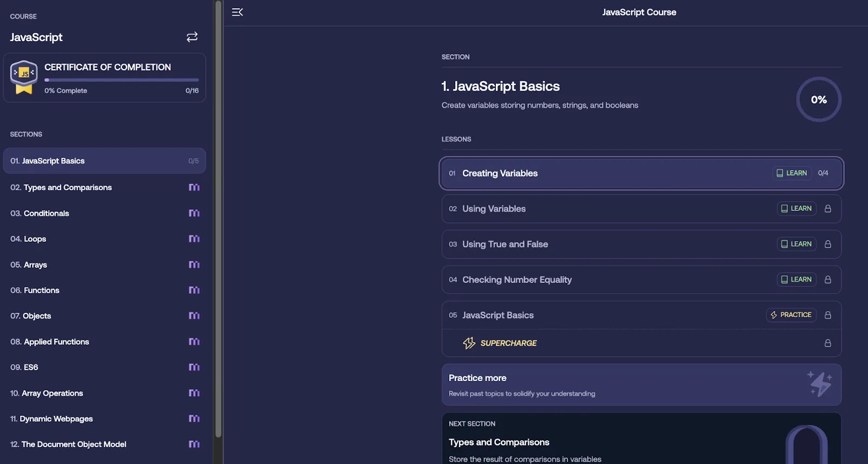868x464 pixels.
Task: Click premium icon beside Arrays
Action: click(194, 265)
